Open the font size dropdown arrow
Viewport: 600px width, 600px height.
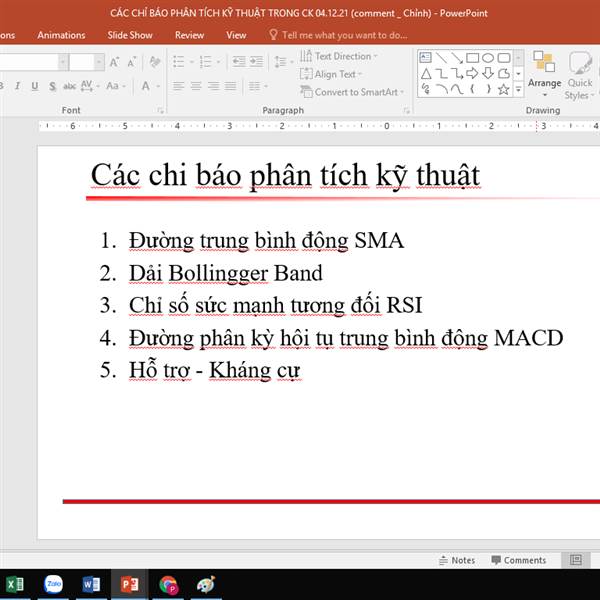point(99,62)
